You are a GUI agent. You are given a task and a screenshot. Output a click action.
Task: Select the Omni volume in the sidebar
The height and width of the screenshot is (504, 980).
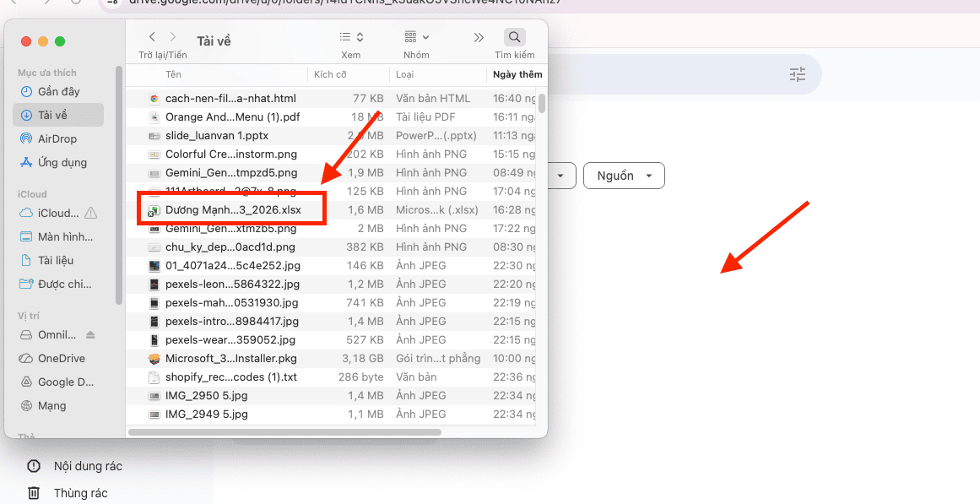[x=49, y=335]
